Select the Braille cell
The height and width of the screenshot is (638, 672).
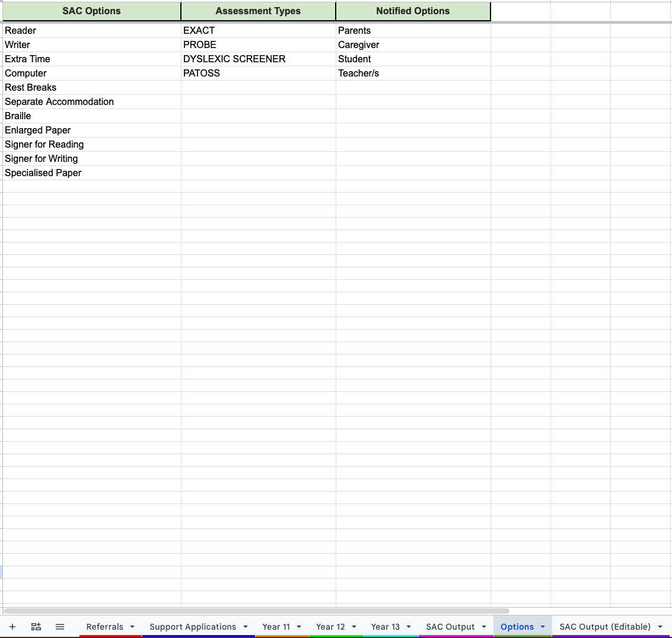(x=92, y=116)
